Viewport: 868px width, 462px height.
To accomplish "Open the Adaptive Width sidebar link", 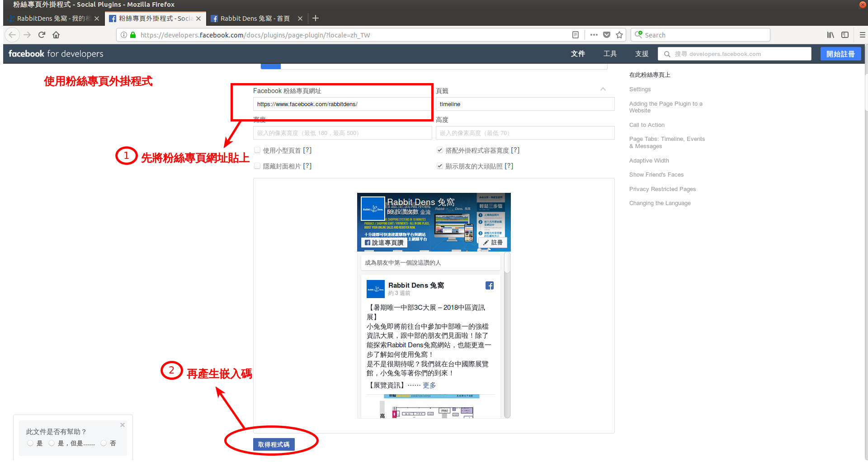I will [649, 161].
